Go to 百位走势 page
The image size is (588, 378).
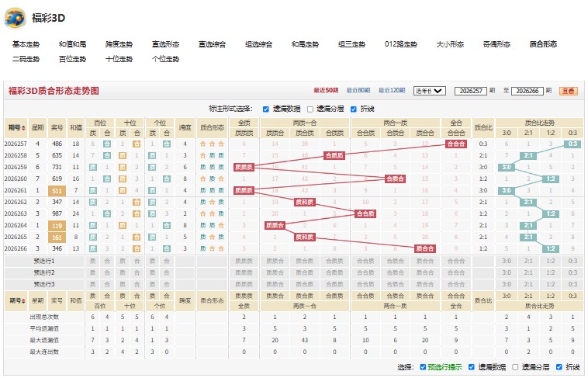72,59
